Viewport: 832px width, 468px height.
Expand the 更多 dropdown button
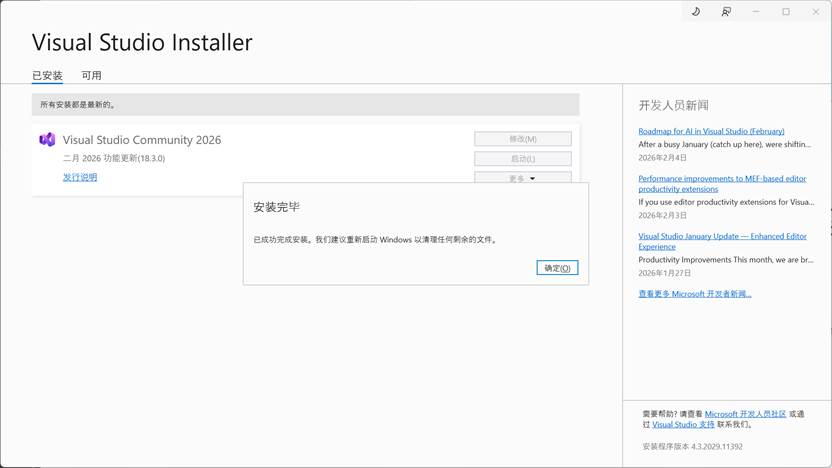[x=523, y=178]
